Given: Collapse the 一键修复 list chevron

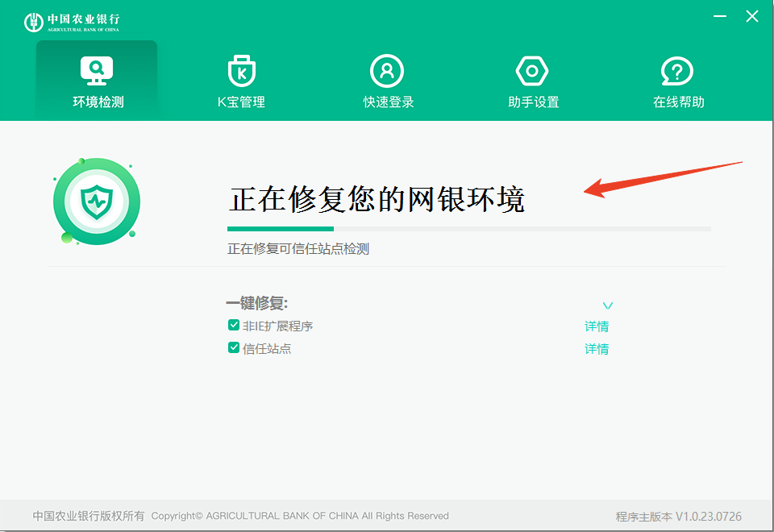Looking at the screenshot, I should pyautogui.click(x=608, y=305).
